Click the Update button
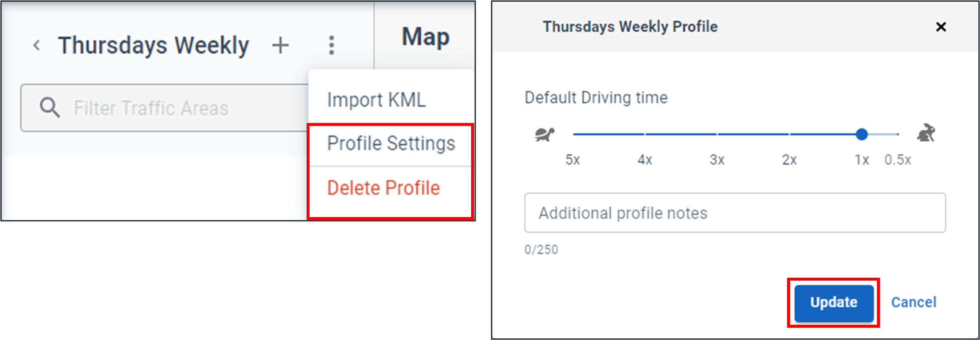The image size is (980, 340). [x=833, y=303]
